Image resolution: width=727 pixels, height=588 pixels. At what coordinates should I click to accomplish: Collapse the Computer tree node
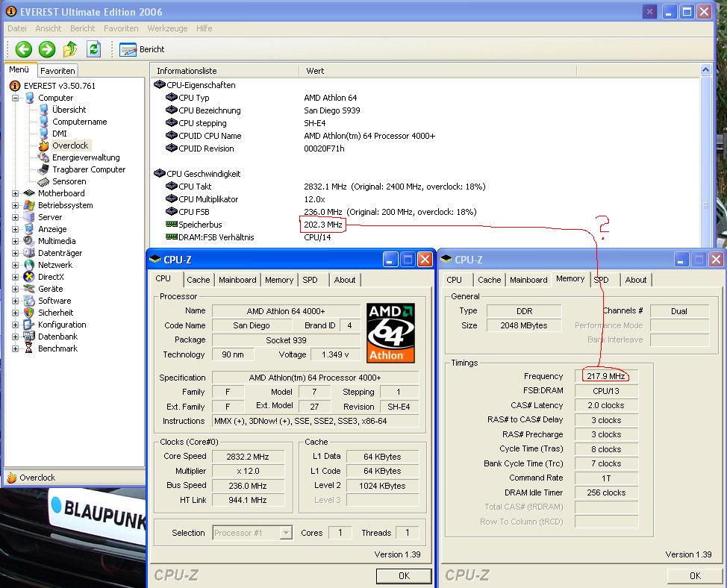(15, 98)
